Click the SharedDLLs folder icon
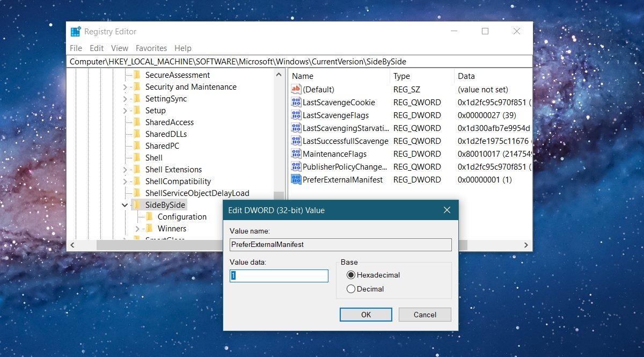This screenshot has width=644, height=357. coord(136,134)
